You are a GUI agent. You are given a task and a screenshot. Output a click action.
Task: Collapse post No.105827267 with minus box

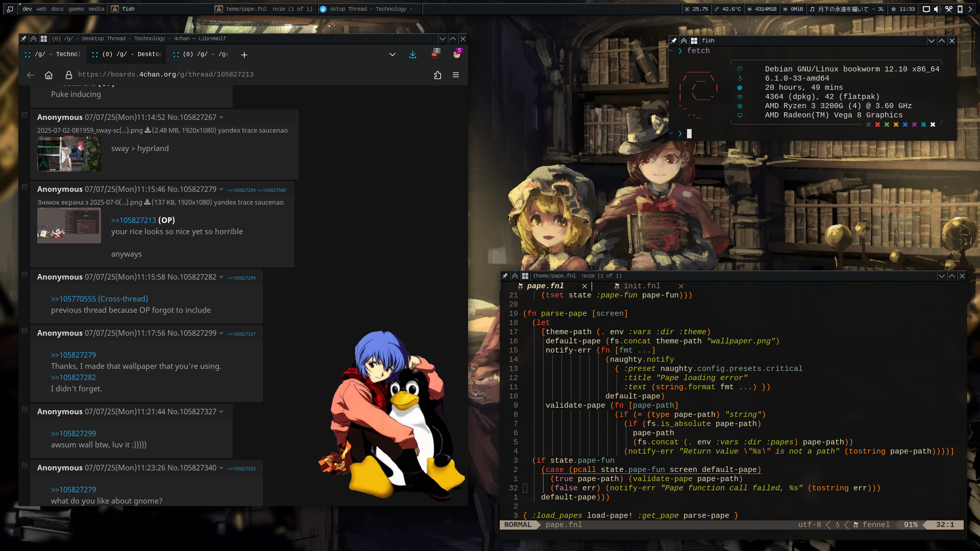24,115
